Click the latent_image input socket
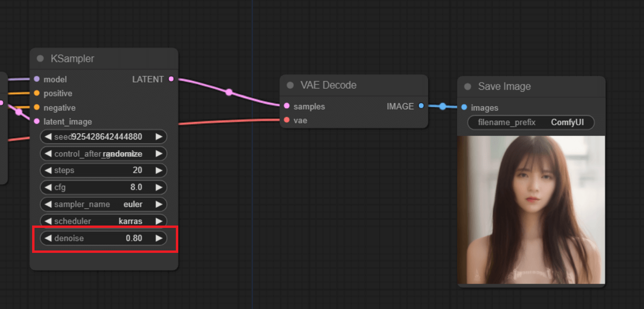 pos(37,121)
